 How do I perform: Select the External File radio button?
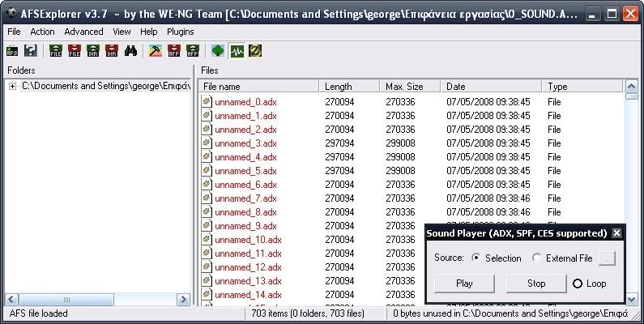(536, 258)
